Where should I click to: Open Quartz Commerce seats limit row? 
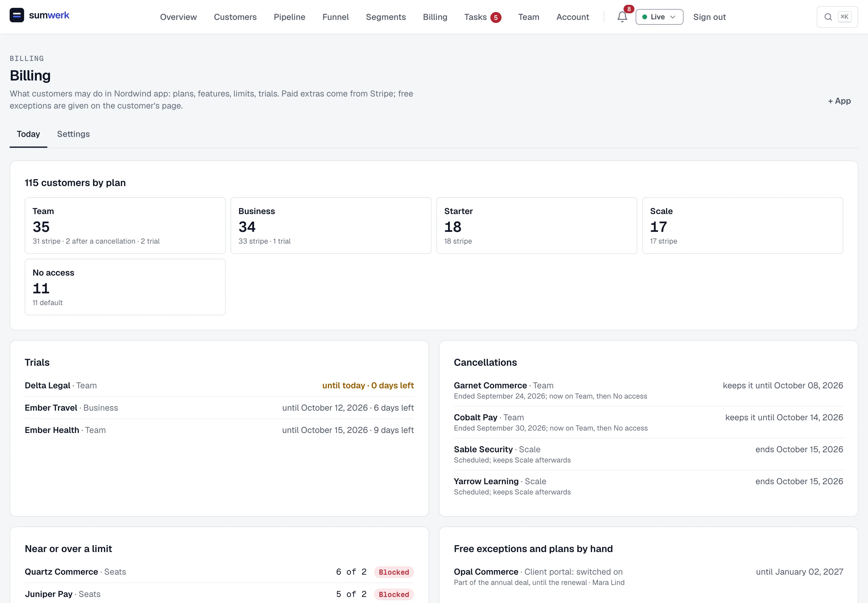(x=219, y=572)
